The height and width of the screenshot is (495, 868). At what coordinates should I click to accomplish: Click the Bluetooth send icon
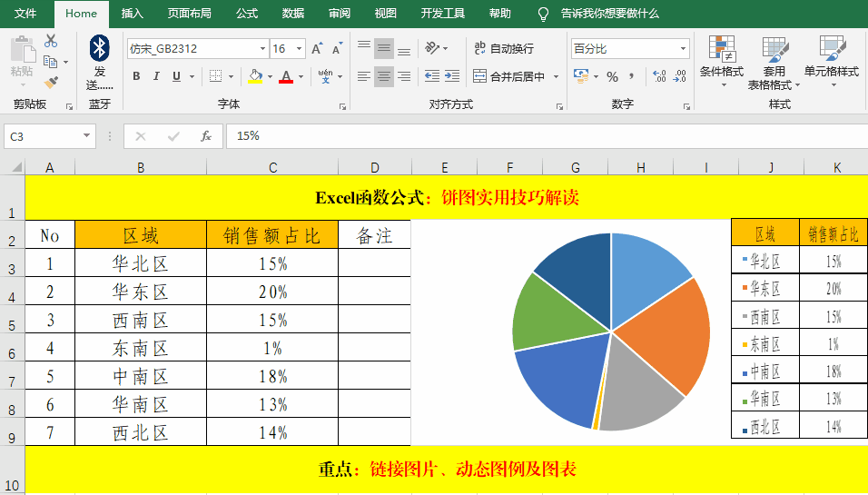[100, 49]
